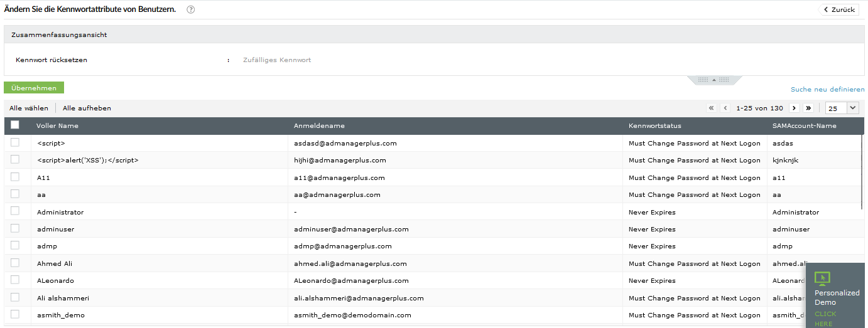Sort by Kennwortstatus column header
The height and width of the screenshot is (328, 868).
point(655,125)
